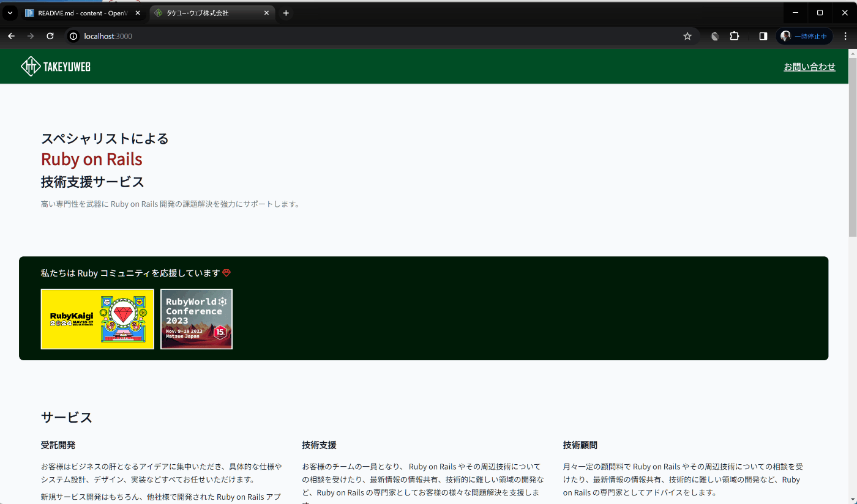This screenshot has height=504, width=857.
Task: Maximize the browser window
Action: point(820,13)
